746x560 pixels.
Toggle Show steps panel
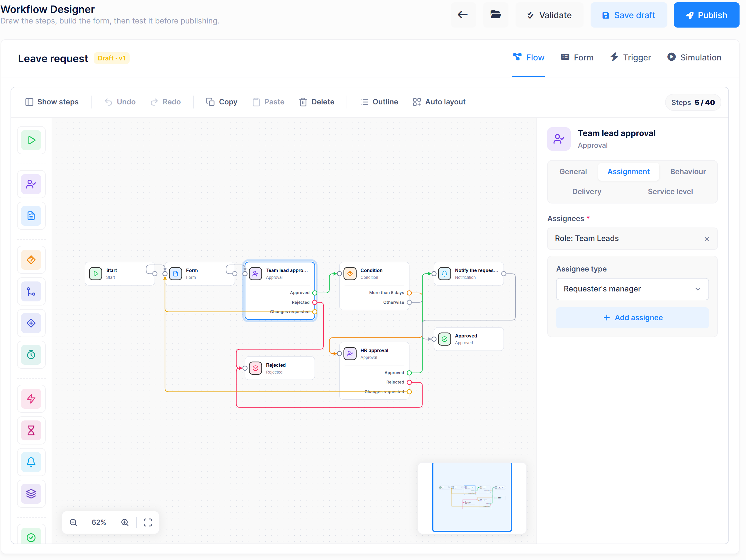click(52, 102)
